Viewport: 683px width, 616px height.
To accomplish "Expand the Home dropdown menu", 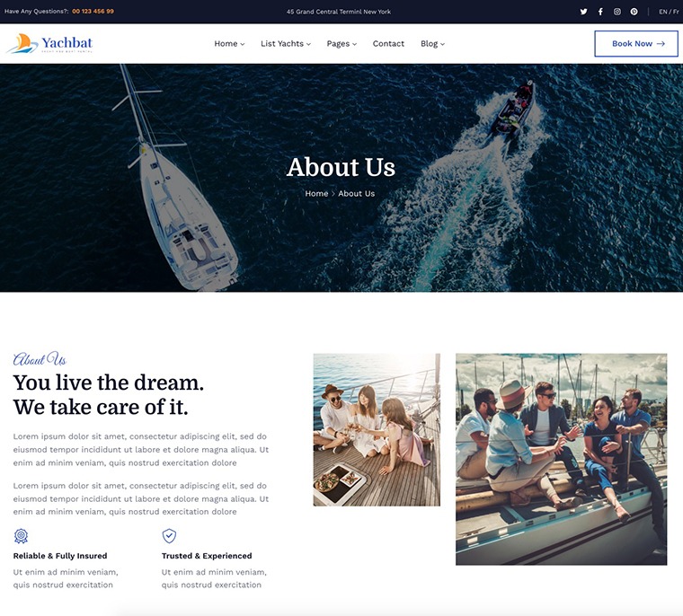I will 229,44.
